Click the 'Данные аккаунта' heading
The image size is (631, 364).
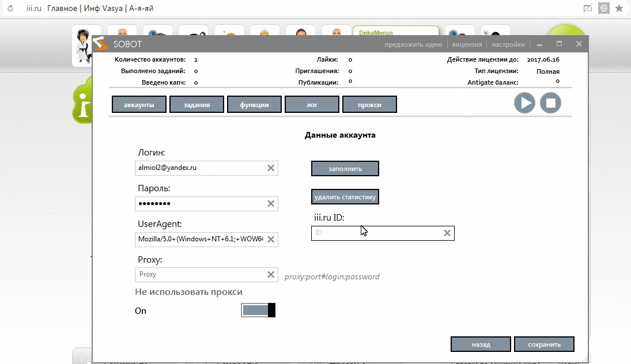coord(340,135)
